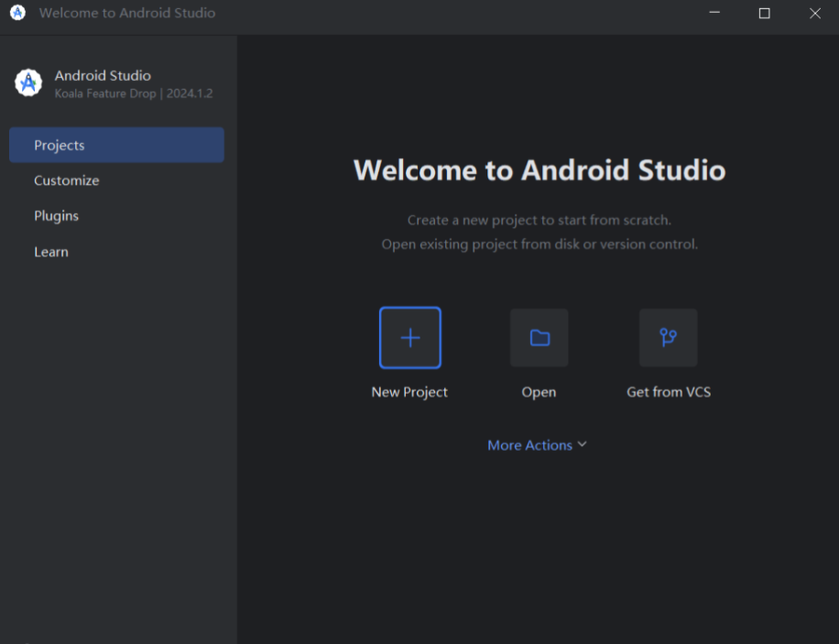Minimize the Android Studio window
The height and width of the screenshot is (644, 839).
(714, 13)
